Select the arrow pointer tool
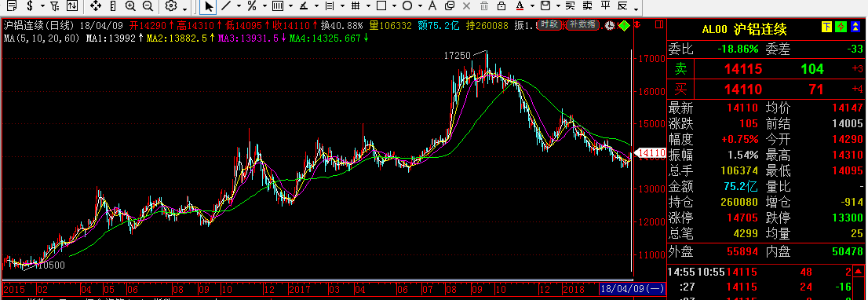Viewport: 868px width, 300px height. click(x=208, y=6)
